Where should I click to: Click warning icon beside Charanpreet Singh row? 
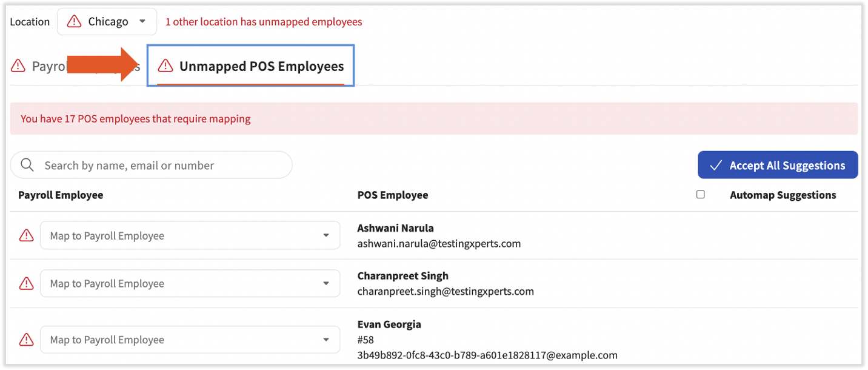(27, 283)
